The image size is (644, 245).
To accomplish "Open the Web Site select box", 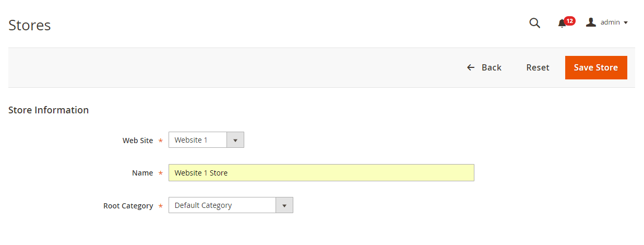I will (198, 140).
